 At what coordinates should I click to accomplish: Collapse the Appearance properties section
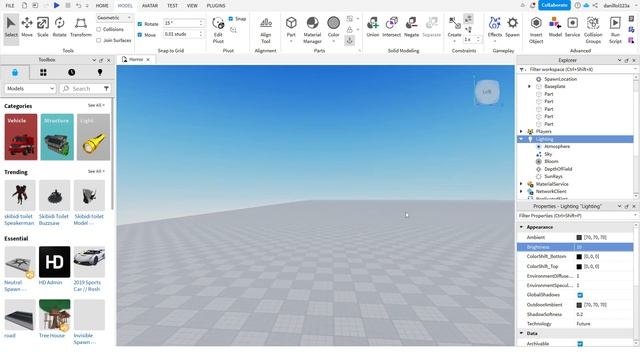coord(522,227)
